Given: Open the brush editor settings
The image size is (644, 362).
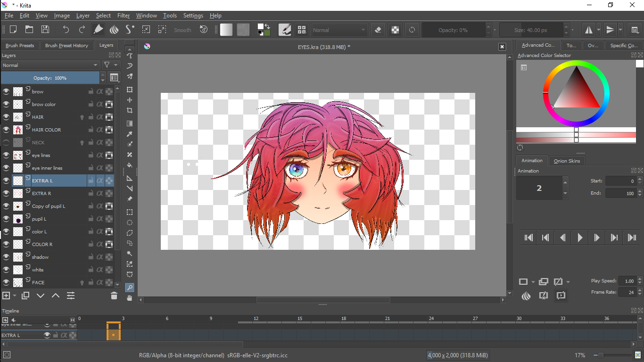Looking at the screenshot, I should pyautogui.click(x=285, y=30).
